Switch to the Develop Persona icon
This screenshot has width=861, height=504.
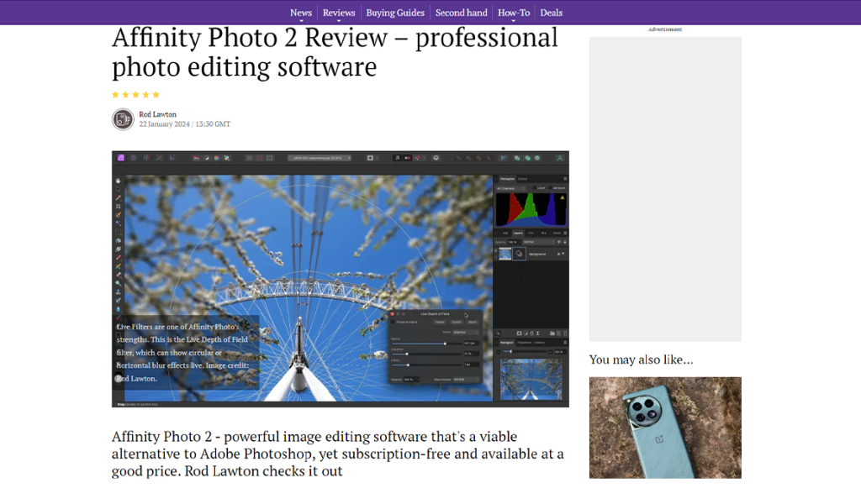tap(146, 158)
